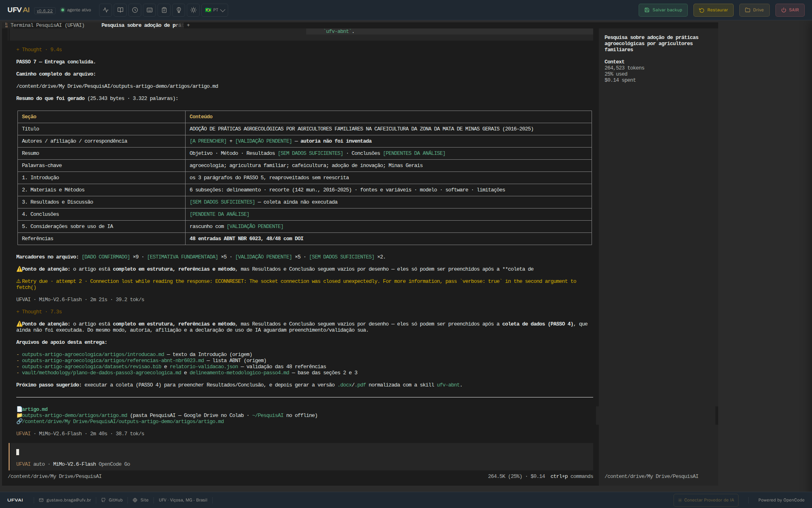
Task: Open the GitHub footer link
Action: 112,500
